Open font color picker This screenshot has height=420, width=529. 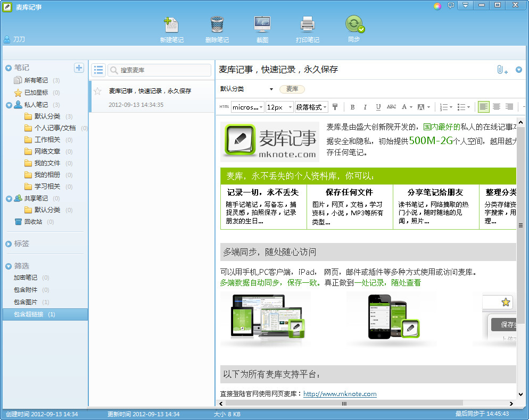pyautogui.click(x=407, y=107)
